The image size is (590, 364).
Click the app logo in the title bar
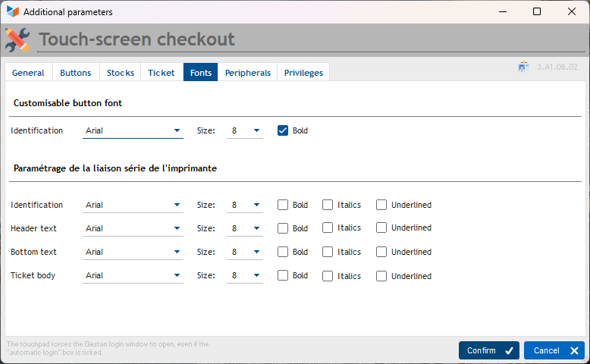(12, 12)
